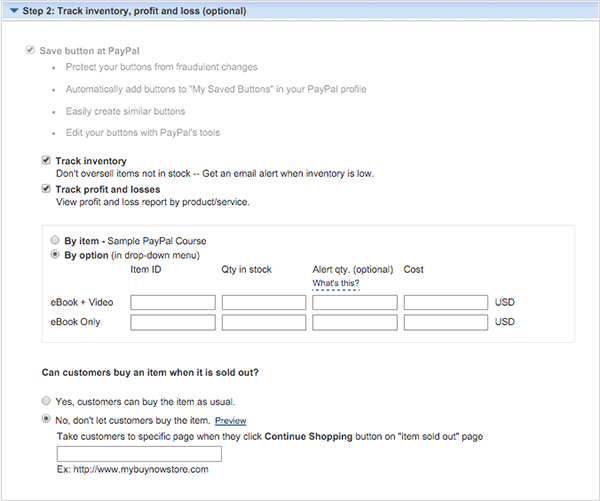Click Cost field for eBook + Video
This screenshot has width=600, height=501.
(446, 302)
